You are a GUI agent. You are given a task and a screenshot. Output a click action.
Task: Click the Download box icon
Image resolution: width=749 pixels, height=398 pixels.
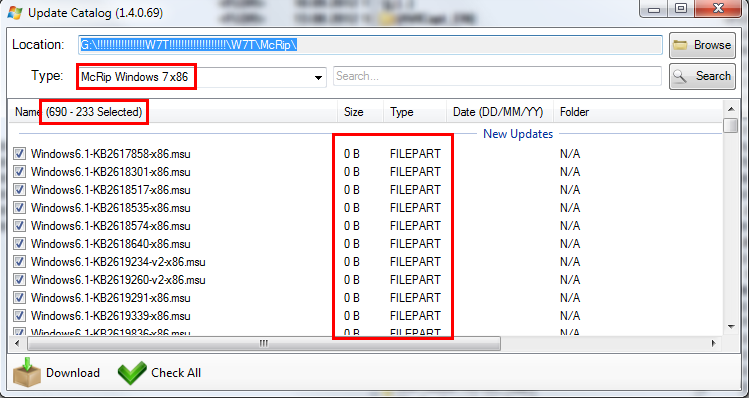coord(26,372)
